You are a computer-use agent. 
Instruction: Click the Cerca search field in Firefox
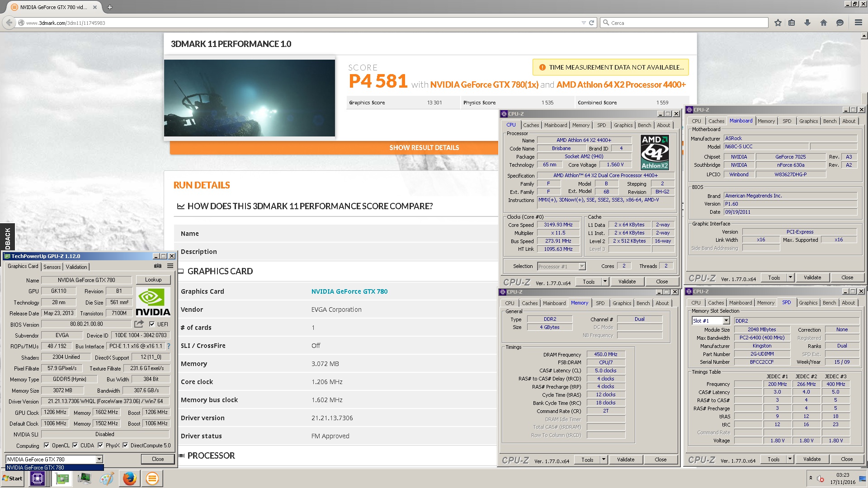coord(684,23)
